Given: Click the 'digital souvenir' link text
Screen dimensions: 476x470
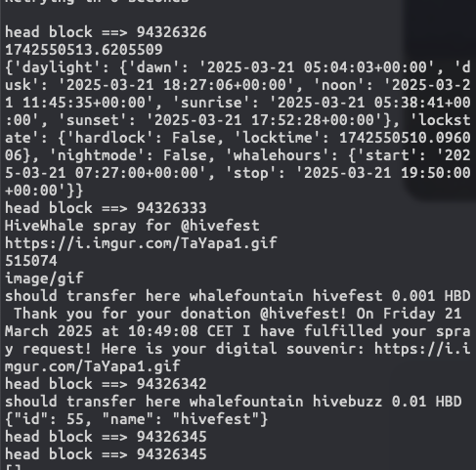Looking at the screenshot, I should click(285, 349).
